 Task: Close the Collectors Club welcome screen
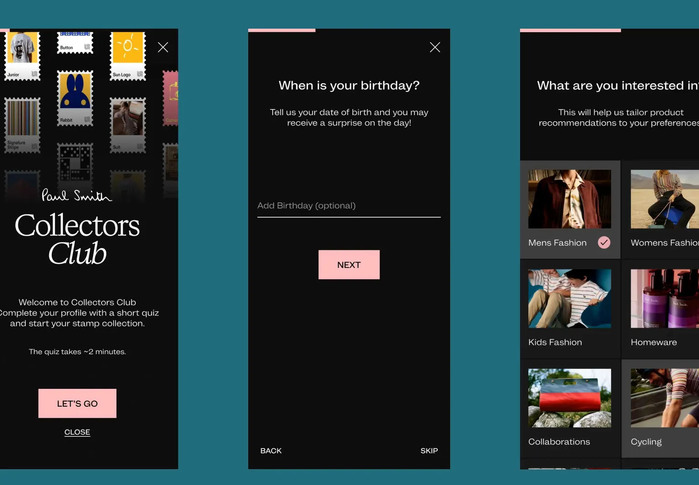pyautogui.click(x=163, y=47)
